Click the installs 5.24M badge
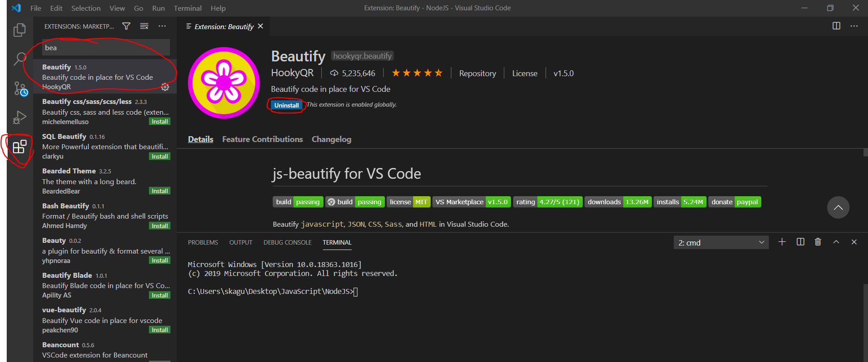 pos(680,202)
